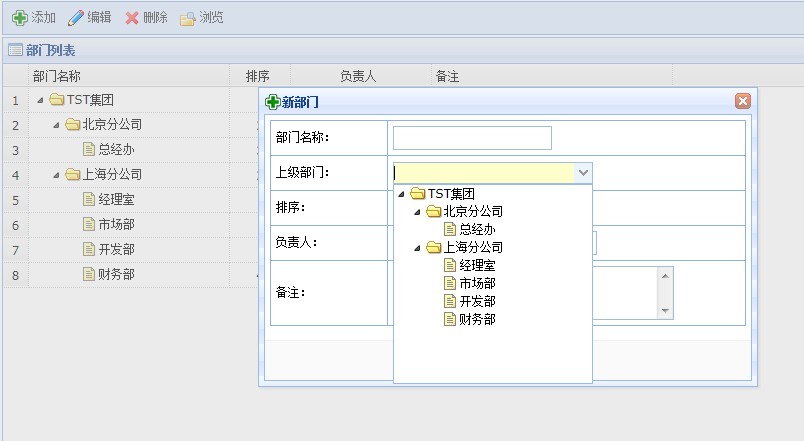Screen dimensions: 804x441
Task: Click the 浏览 toolbar button label
Action: point(211,18)
